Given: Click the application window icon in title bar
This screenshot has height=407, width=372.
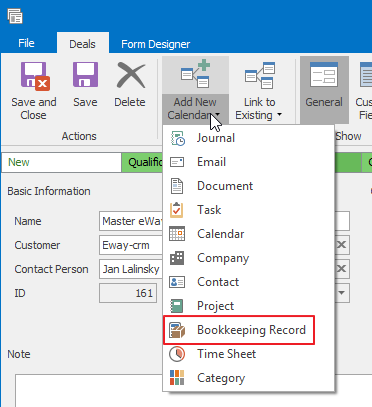Looking at the screenshot, I should [15, 16].
